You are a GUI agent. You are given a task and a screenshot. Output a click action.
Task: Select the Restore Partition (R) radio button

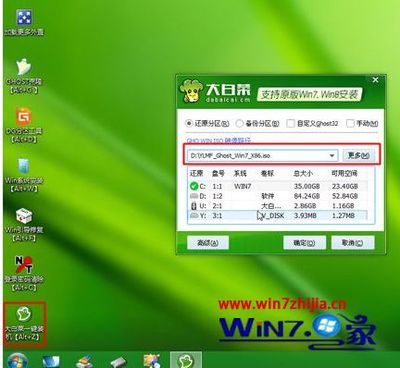click(x=189, y=123)
